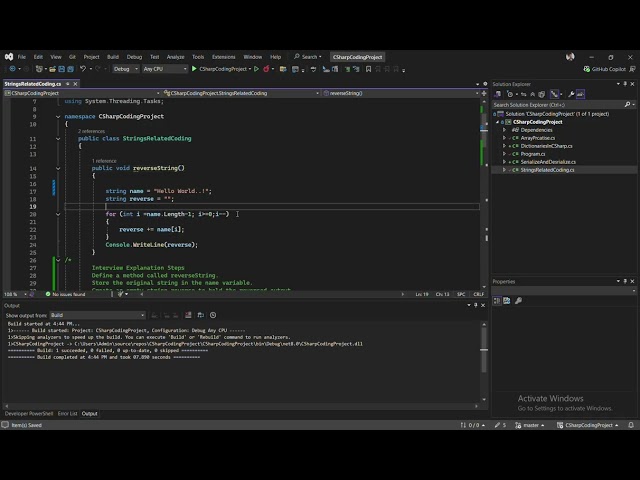Open the Analyze menu
640x480 pixels.
pos(176,57)
